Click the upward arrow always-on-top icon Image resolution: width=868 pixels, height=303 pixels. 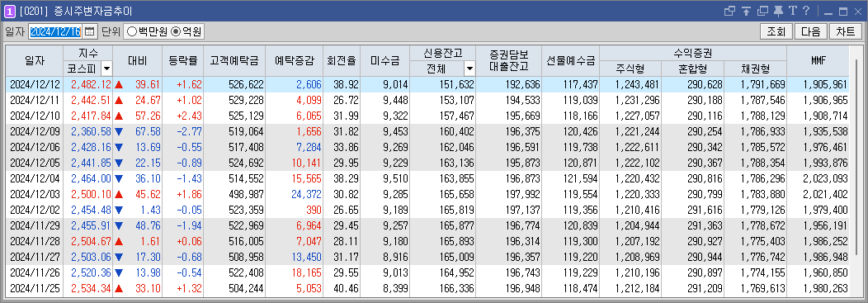coord(746,11)
